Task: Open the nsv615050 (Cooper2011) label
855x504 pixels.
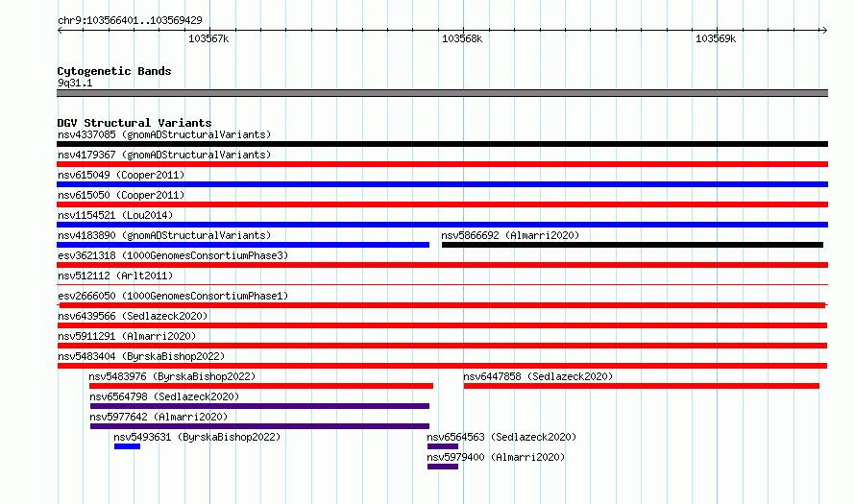Action: click(x=121, y=195)
